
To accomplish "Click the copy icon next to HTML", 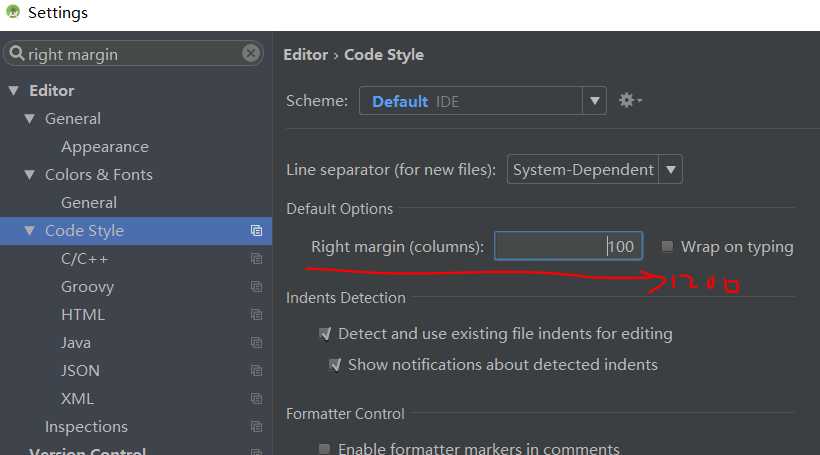I will 256,314.
